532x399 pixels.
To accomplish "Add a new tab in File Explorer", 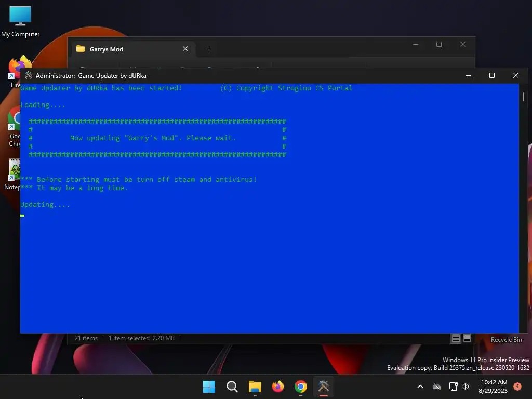I will [x=209, y=49].
